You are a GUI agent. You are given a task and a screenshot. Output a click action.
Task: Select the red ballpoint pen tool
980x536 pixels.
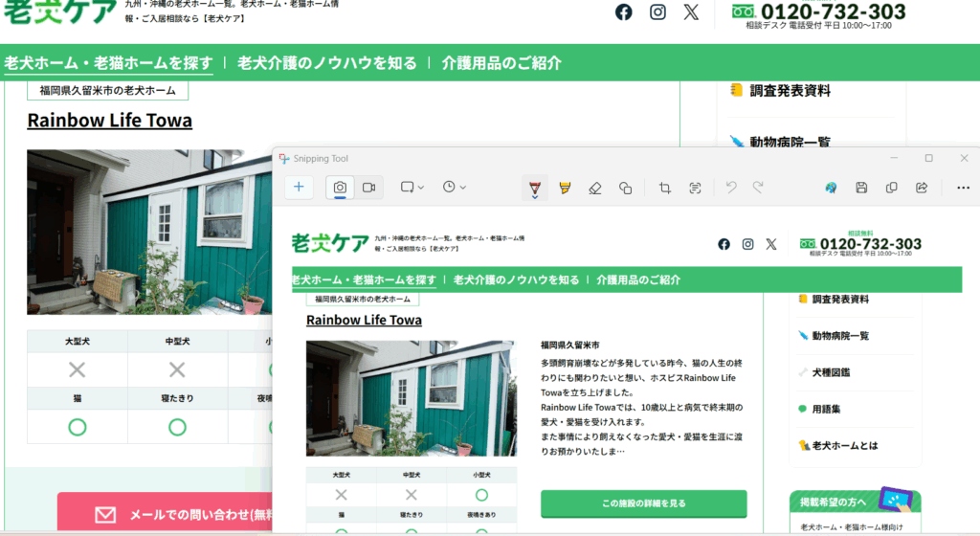[x=534, y=189]
